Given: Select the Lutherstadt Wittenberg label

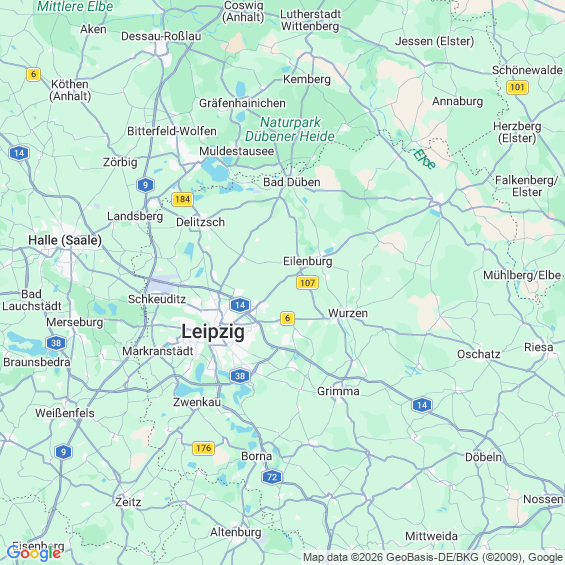Looking at the screenshot, I should tap(310, 20).
